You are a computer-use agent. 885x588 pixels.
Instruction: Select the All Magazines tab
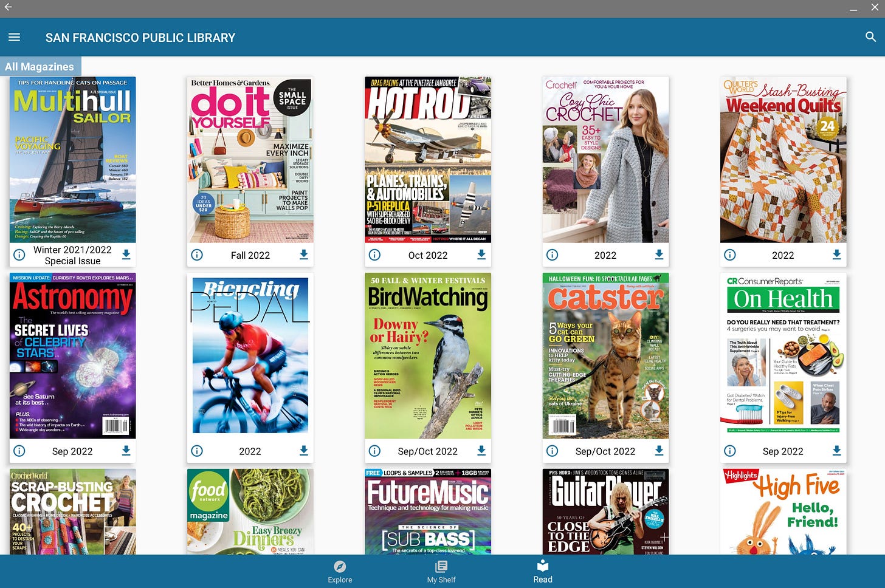coord(40,67)
